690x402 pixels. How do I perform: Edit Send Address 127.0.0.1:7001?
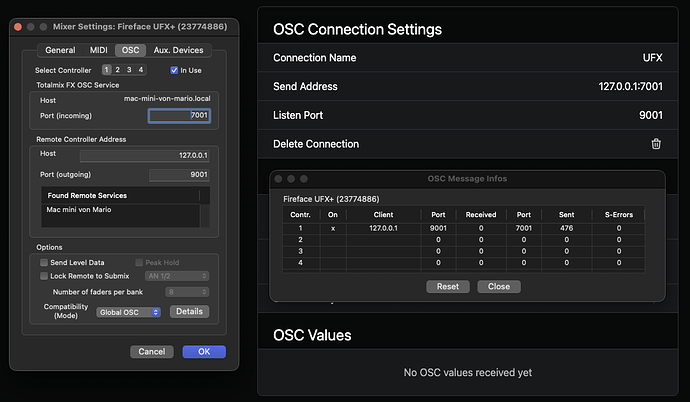pyautogui.click(x=630, y=86)
